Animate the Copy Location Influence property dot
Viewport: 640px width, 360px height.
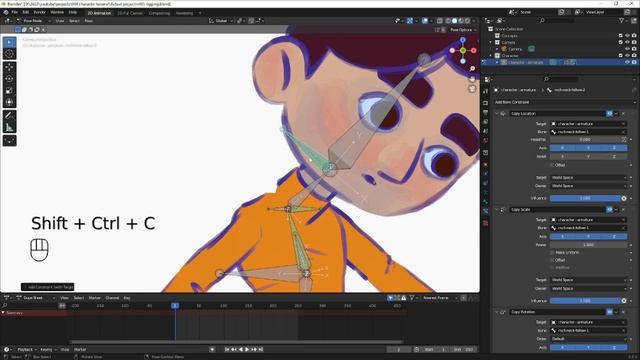click(x=631, y=198)
